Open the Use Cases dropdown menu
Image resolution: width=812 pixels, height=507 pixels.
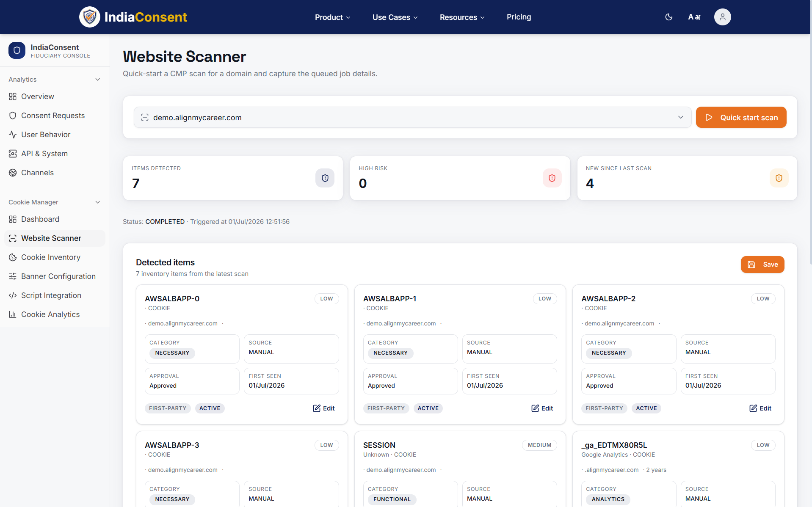tap(395, 17)
